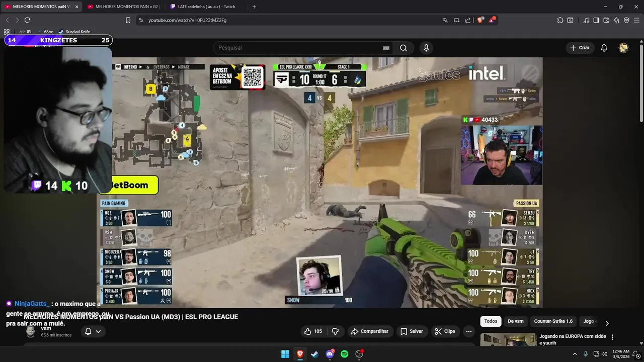Open Brave Leo AI sparkle icon
This screenshot has height=362, width=644.
616,20
